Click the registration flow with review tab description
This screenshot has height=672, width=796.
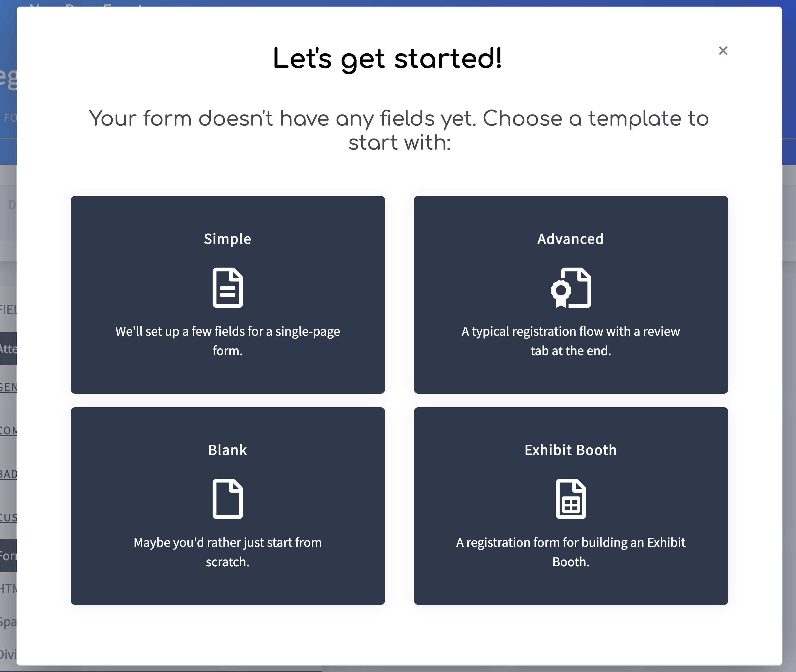[570, 341]
